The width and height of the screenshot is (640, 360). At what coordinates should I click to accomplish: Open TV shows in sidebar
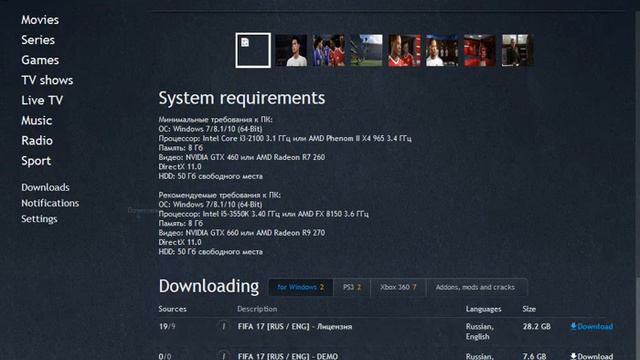pyautogui.click(x=47, y=80)
